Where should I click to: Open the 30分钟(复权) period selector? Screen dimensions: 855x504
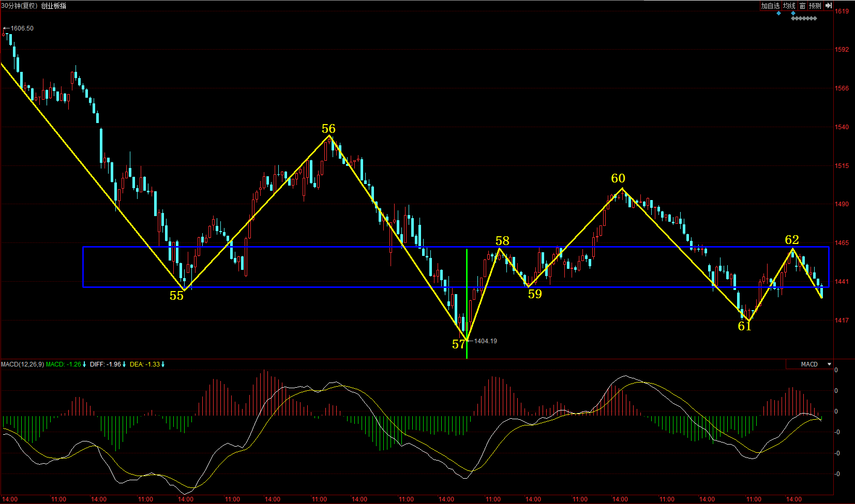[19, 6]
